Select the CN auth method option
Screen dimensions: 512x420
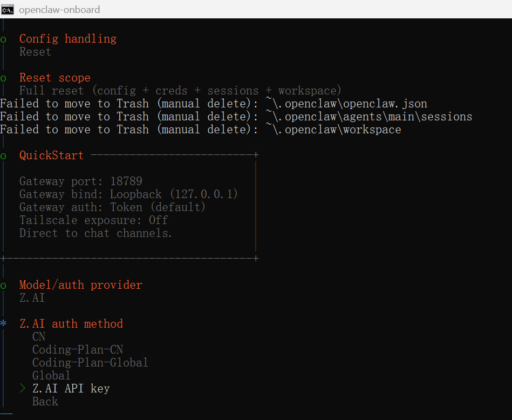(x=39, y=337)
